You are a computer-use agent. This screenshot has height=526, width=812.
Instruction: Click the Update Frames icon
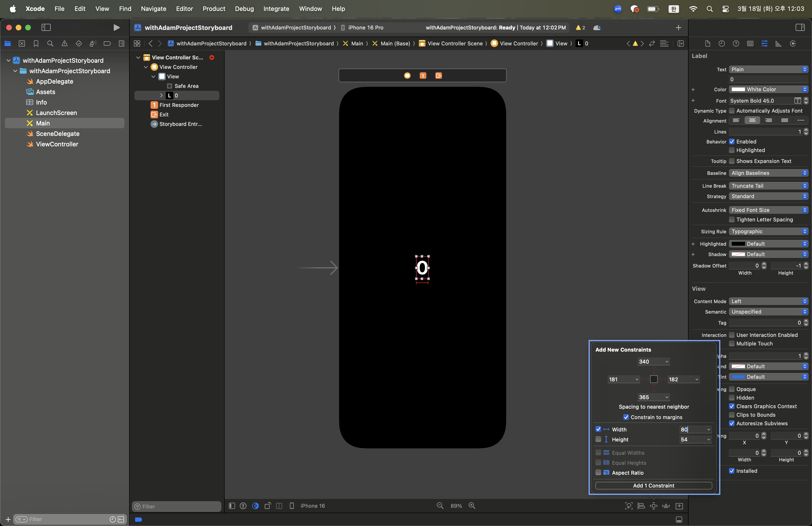tap(629, 506)
